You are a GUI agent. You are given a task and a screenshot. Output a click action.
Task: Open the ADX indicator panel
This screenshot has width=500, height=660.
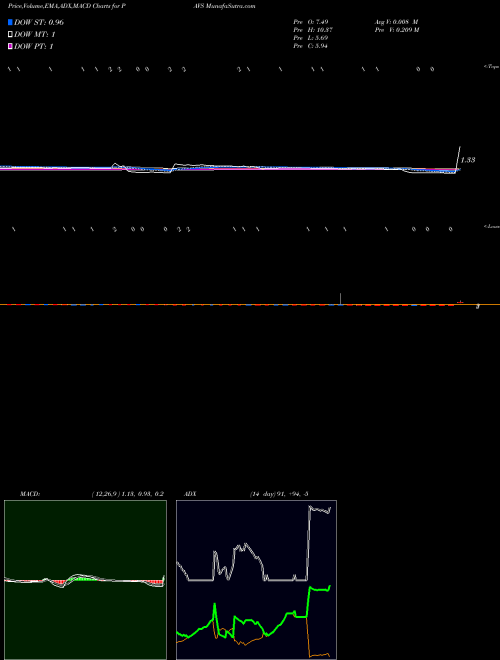[256, 580]
